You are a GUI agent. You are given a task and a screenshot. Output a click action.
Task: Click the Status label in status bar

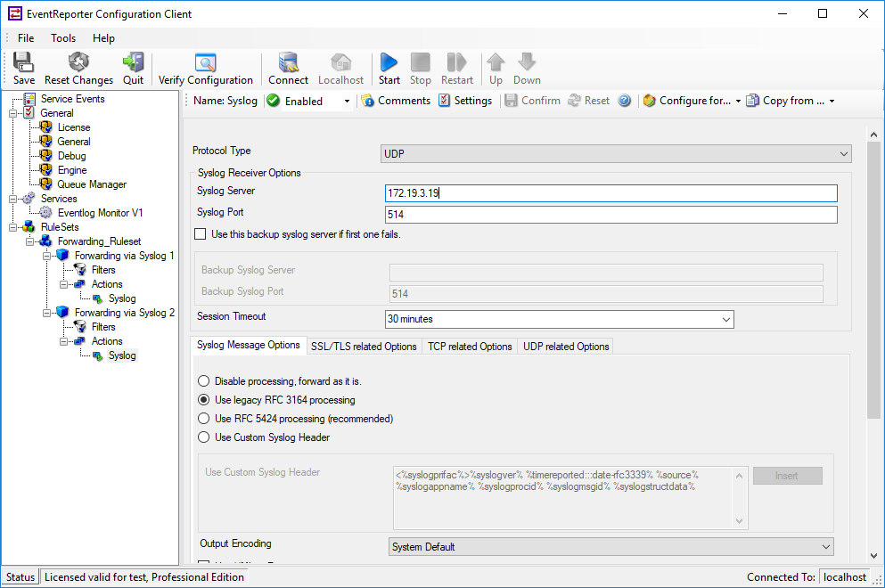coord(20,577)
